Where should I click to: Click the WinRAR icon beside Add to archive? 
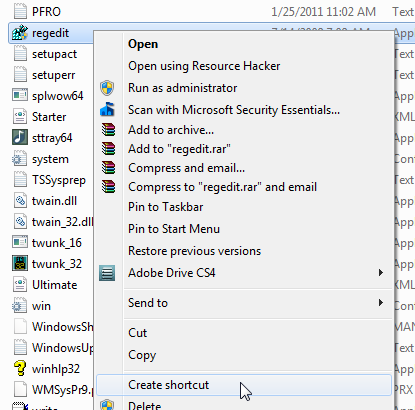tap(108, 129)
